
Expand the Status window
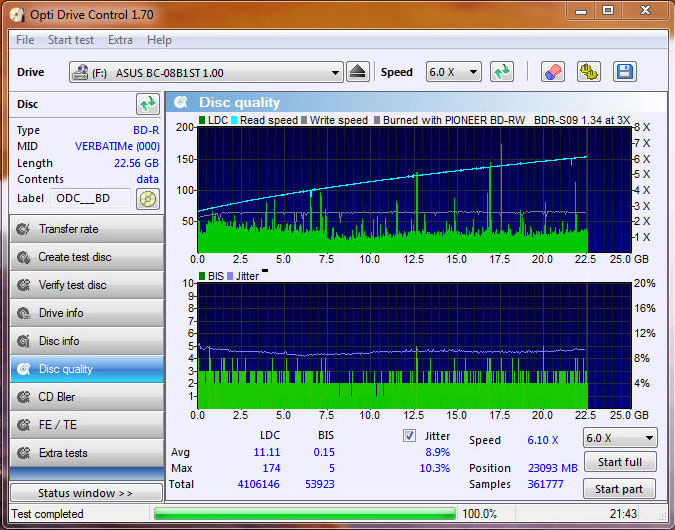point(86,493)
